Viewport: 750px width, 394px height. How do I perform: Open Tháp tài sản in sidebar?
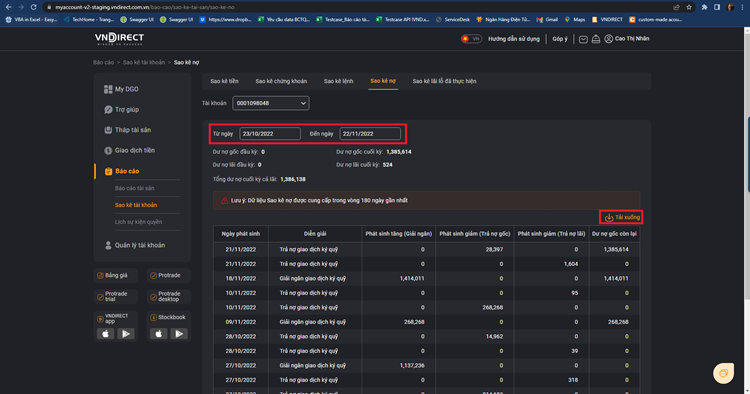point(127,130)
